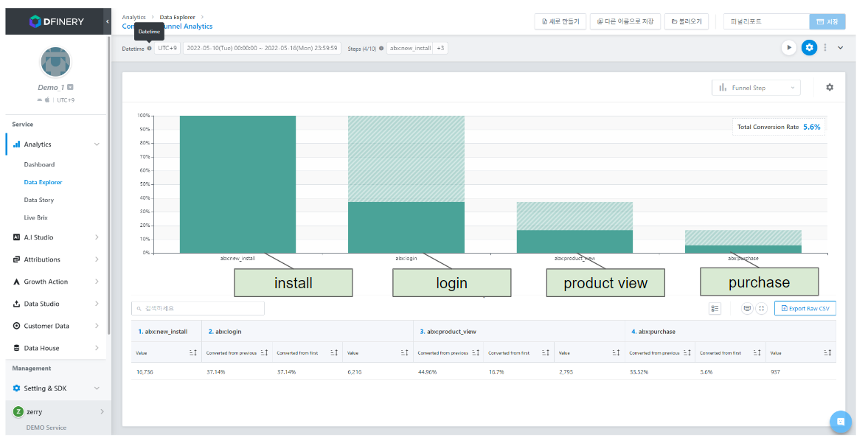Collapse the query panel with top-right chevron
This screenshot has width=868, height=443.
(840, 48)
